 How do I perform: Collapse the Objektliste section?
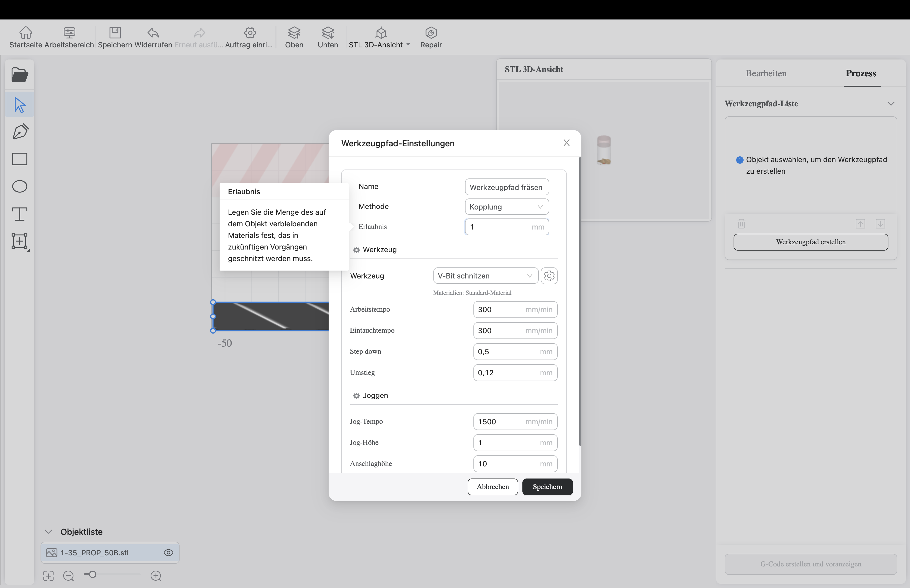pyautogui.click(x=48, y=531)
